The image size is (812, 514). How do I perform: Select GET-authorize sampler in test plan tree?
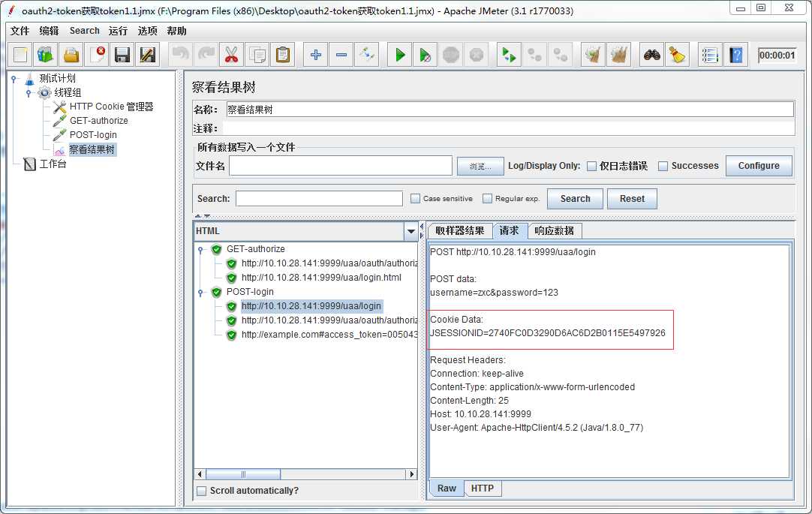click(x=98, y=121)
